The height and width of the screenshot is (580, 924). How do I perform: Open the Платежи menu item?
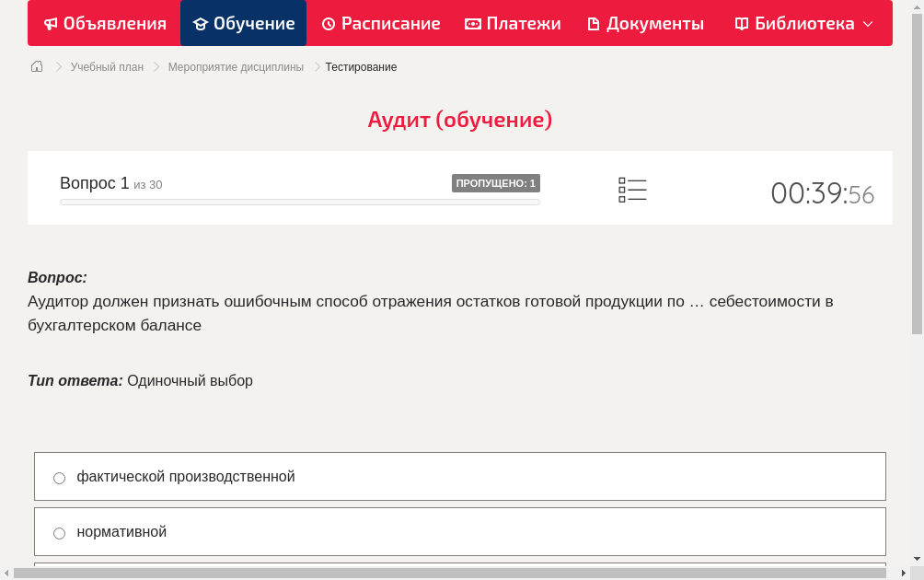513,23
